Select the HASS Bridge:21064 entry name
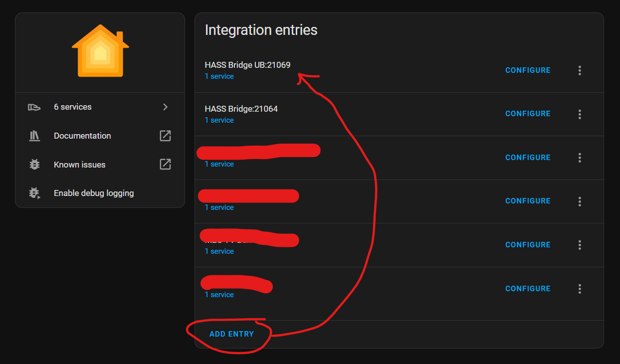The image size is (620, 364). point(241,109)
